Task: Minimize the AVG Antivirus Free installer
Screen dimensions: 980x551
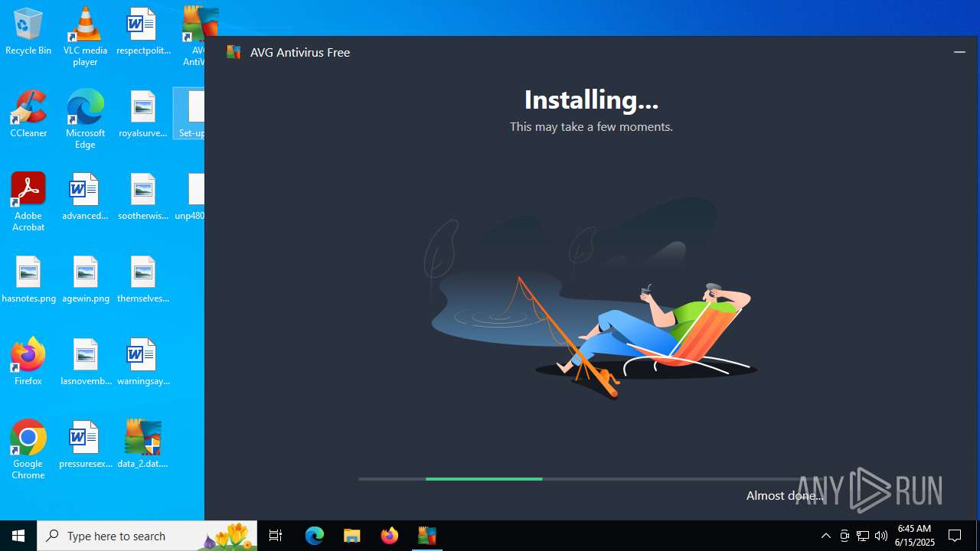Action: tap(959, 52)
